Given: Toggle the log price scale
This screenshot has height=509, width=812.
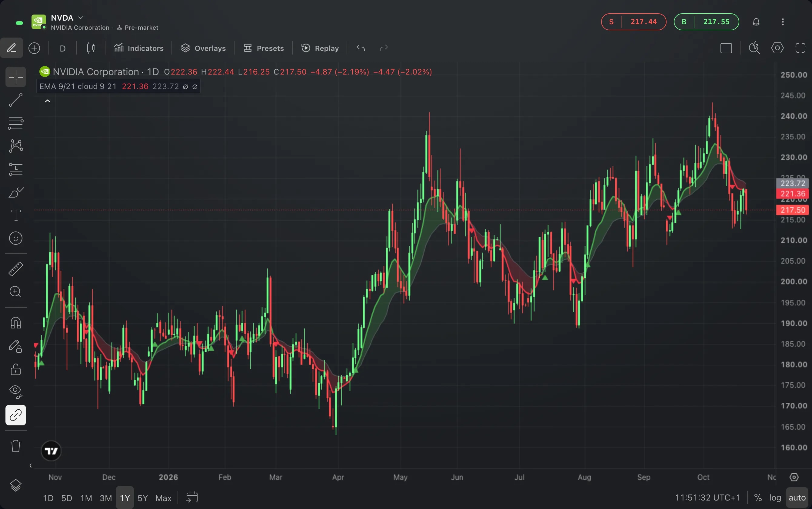Looking at the screenshot, I should (x=775, y=498).
